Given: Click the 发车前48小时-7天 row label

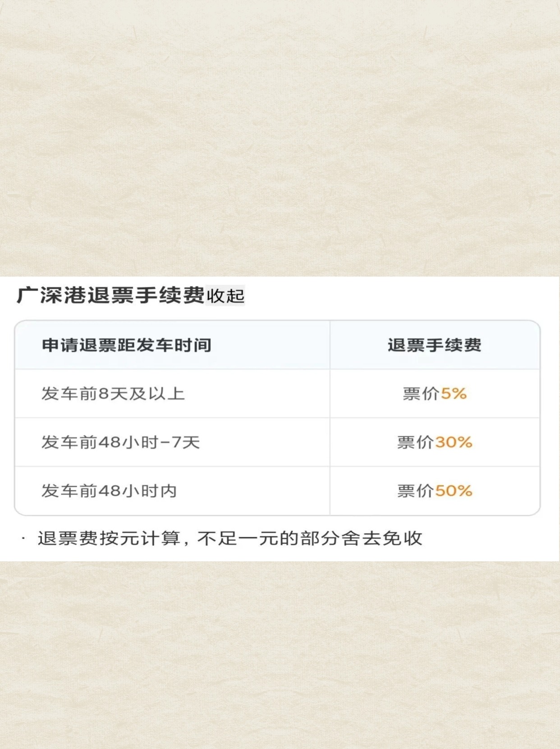Looking at the screenshot, I should pos(121,442).
